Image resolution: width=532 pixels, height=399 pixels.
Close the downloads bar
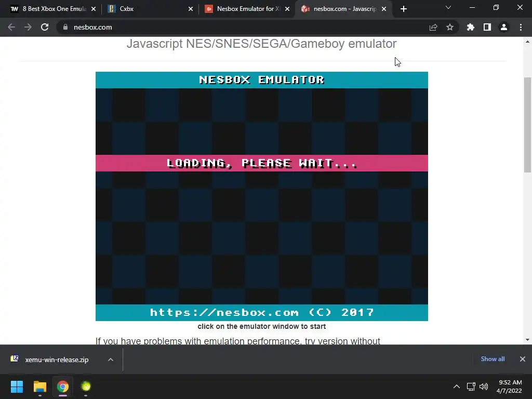coord(523,359)
